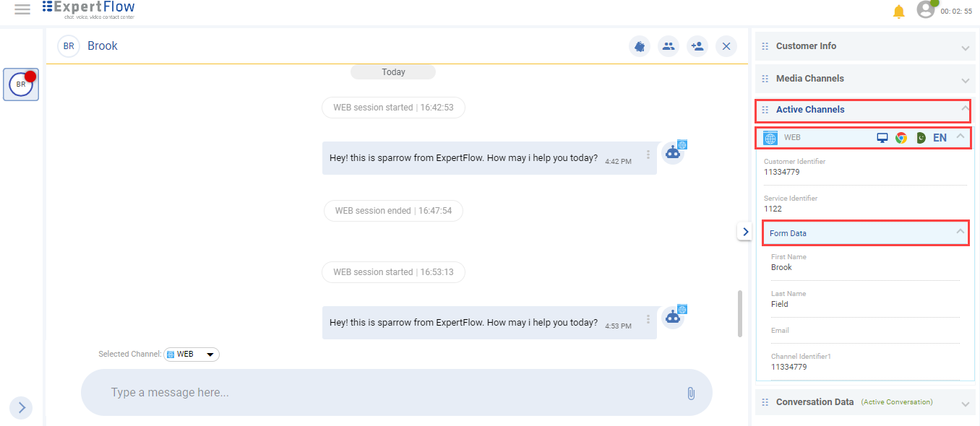This screenshot has width=980, height=426.
Task: Open the hamburger navigation menu
Action: point(22,10)
